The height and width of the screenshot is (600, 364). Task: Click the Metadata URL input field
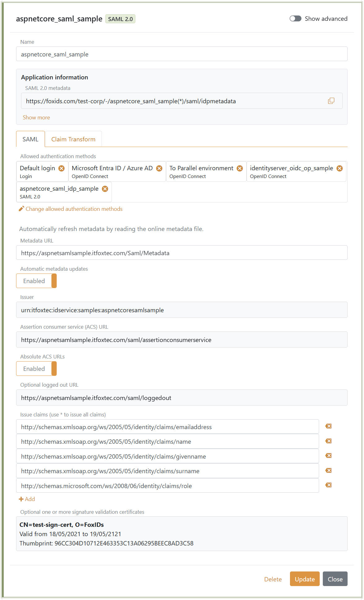(182, 253)
